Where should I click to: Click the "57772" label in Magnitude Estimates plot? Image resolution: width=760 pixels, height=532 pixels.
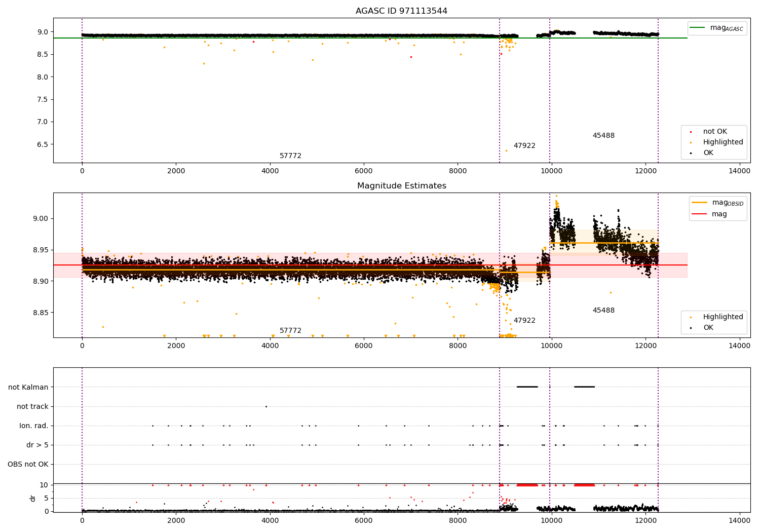click(290, 331)
